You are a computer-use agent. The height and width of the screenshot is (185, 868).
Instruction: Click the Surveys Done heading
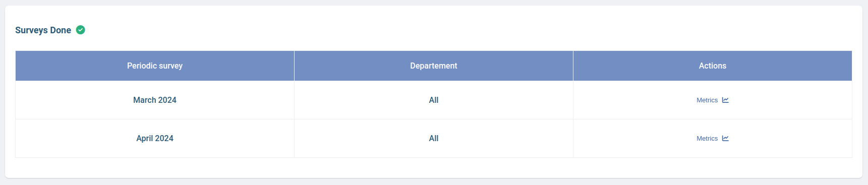43,30
